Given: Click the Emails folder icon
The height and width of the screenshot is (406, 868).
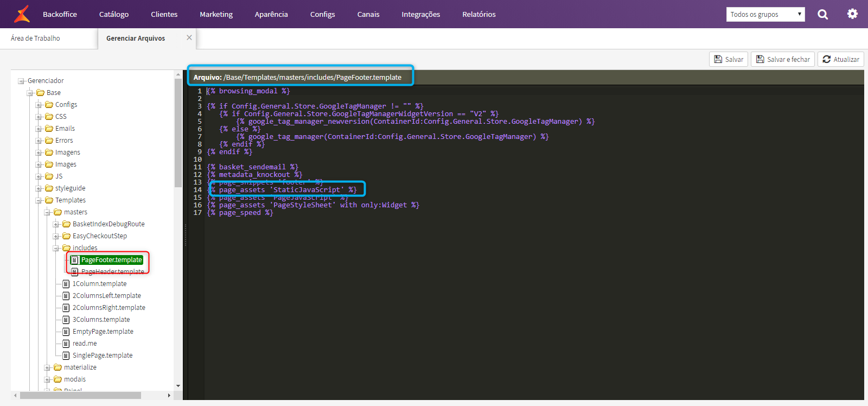Looking at the screenshot, I should tap(49, 129).
